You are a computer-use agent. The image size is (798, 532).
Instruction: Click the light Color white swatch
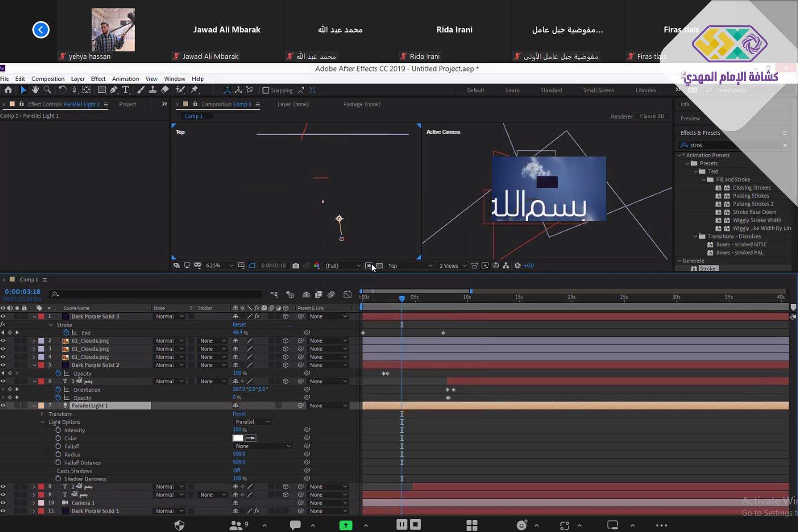[x=238, y=438]
